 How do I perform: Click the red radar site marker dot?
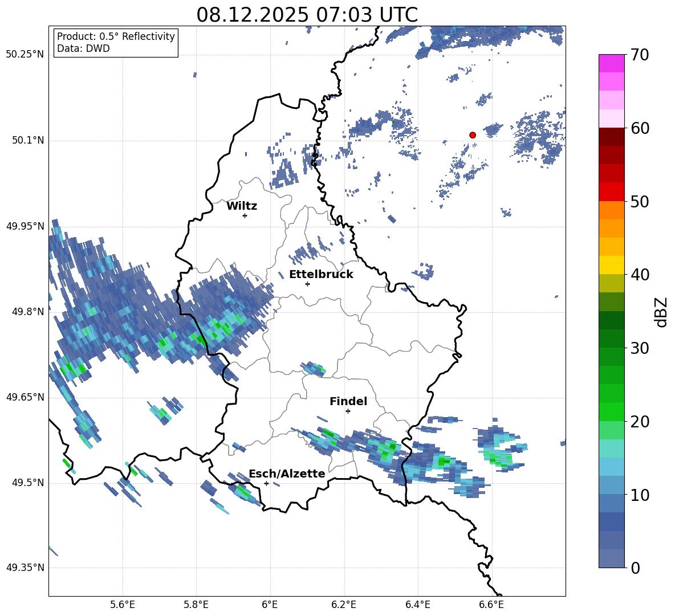(473, 135)
